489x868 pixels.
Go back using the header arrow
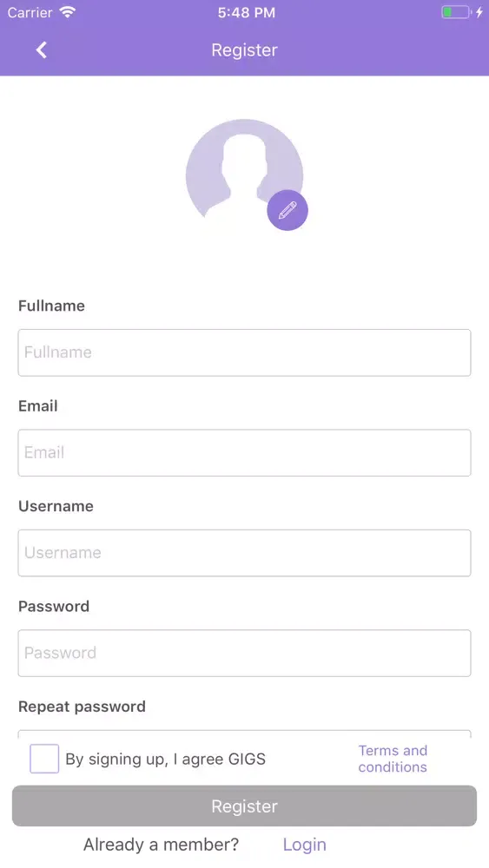click(42, 49)
